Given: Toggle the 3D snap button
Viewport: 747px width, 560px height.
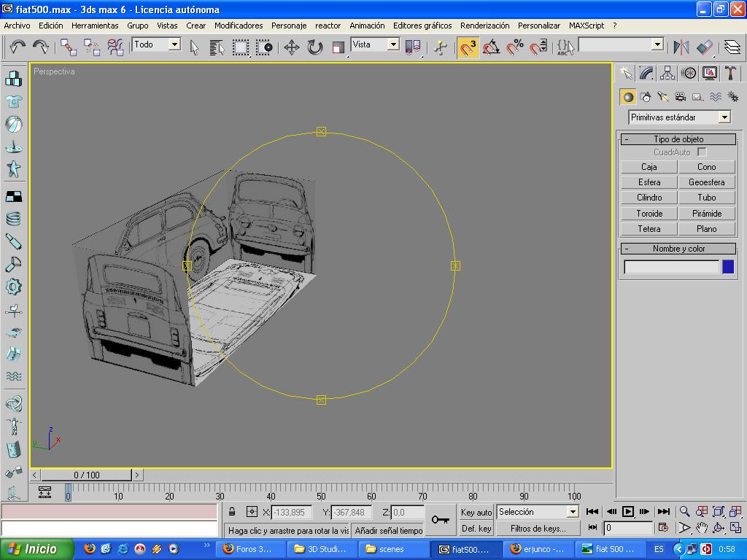Looking at the screenshot, I should (x=468, y=48).
